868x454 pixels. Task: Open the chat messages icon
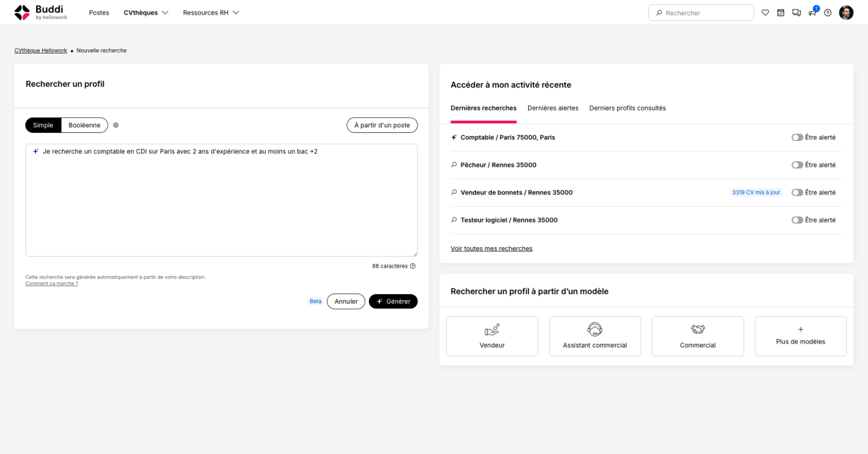pos(796,12)
